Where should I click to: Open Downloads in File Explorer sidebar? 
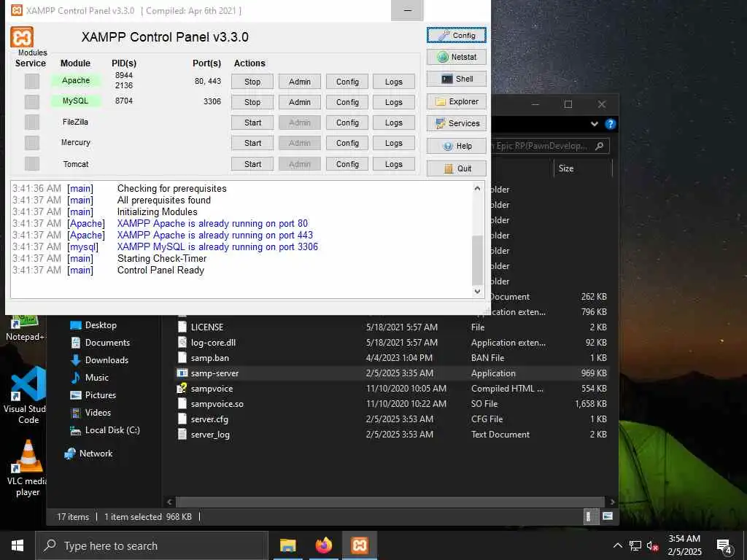tap(99, 360)
